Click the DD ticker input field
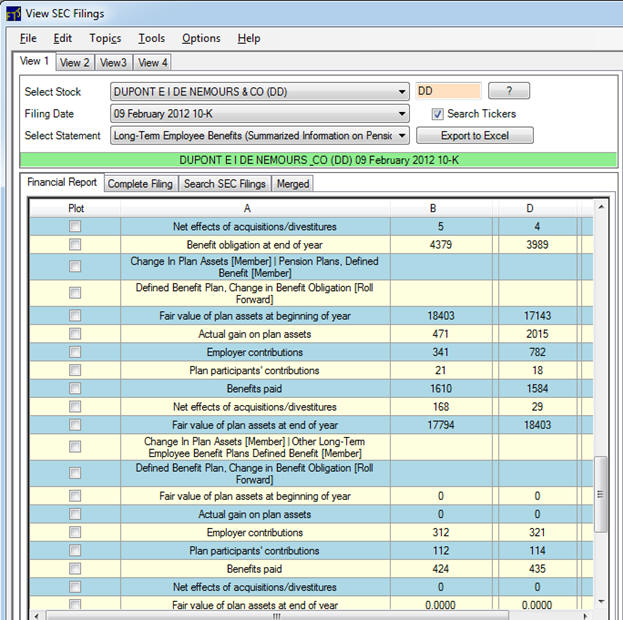This screenshot has height=620, width=623. coord(448,91)
